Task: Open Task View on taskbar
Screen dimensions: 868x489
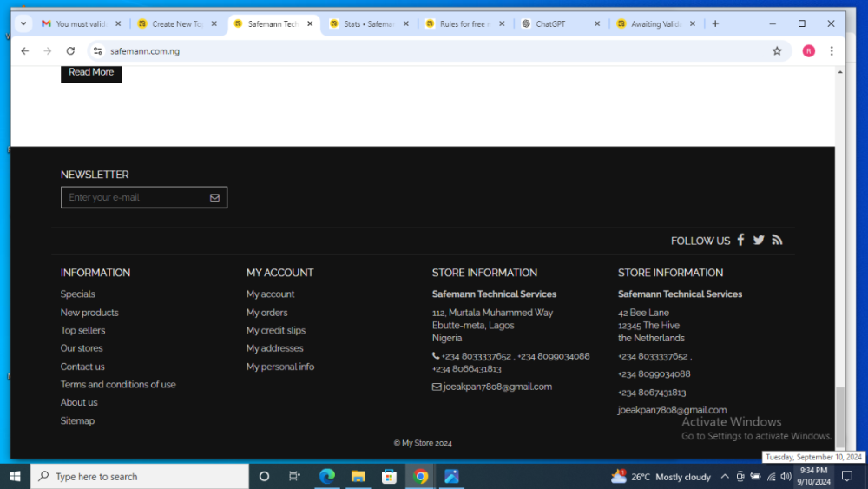Action: (294, 476)
